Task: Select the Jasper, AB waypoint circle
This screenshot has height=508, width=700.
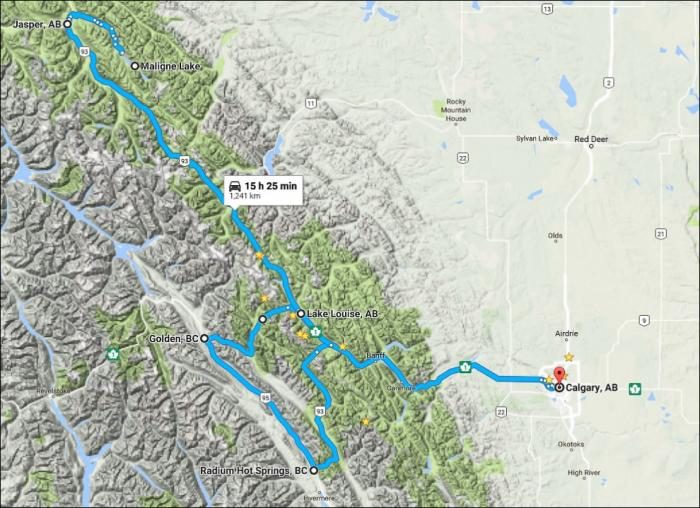Action: [67, 24]
